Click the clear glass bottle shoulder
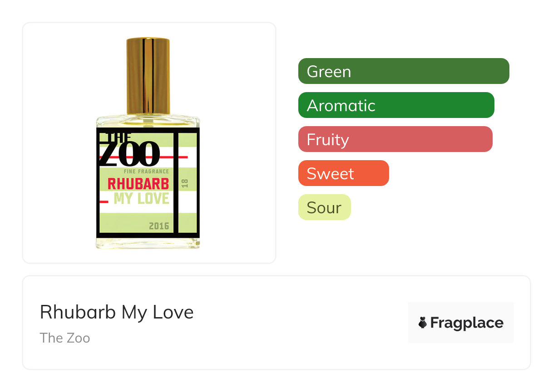This screenshot has width=553, height=392. pos(148,121)
